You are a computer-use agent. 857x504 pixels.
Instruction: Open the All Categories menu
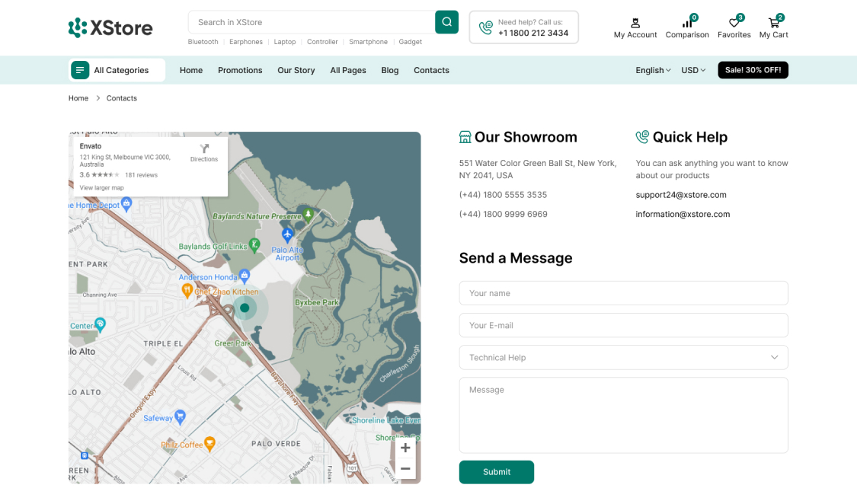117,70
